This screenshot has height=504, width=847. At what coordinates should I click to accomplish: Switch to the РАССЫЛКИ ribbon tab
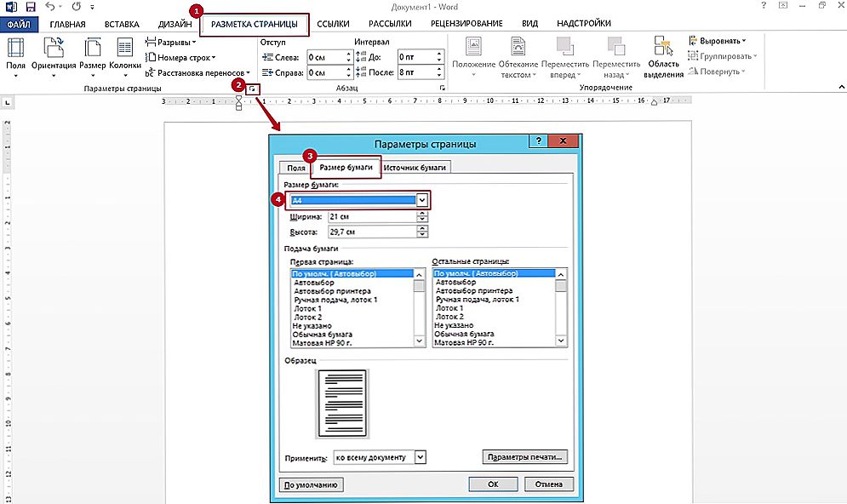click(x=390, y=24)
